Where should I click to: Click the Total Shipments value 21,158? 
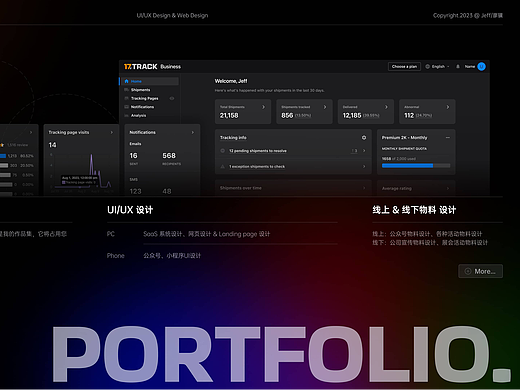(229, 115)
